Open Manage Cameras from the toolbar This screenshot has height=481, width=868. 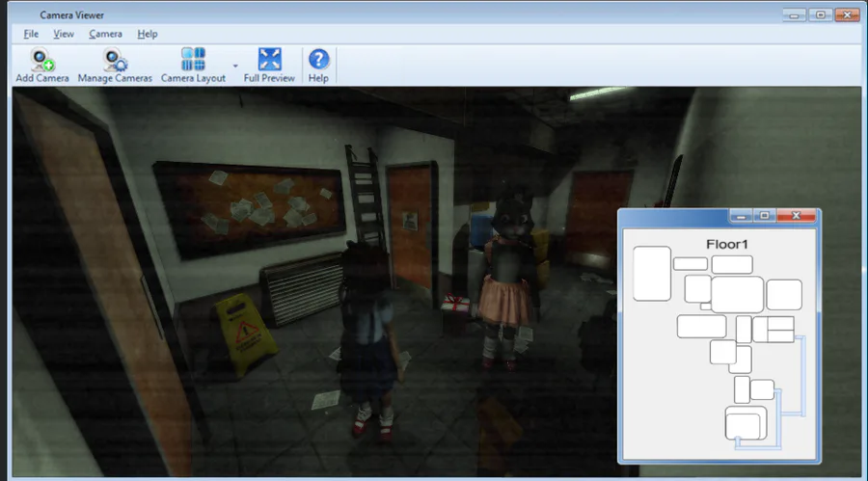[115, 66]
